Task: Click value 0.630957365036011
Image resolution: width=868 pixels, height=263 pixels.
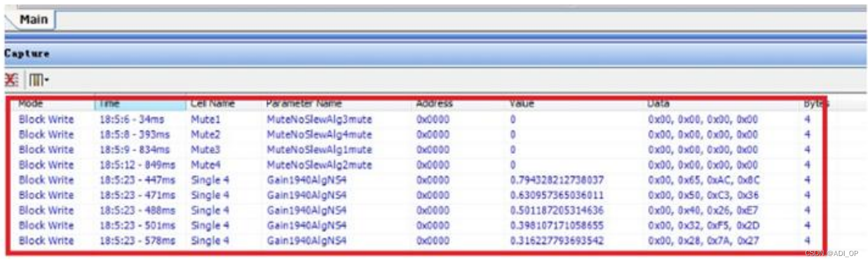Action: pos(557,195)
